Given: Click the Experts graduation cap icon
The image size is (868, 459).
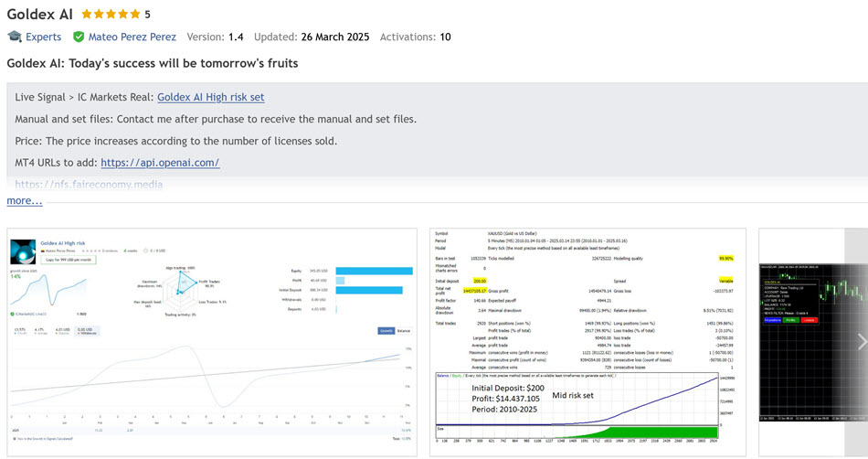Looking at the screenshot, I should [x=15, y=37].
